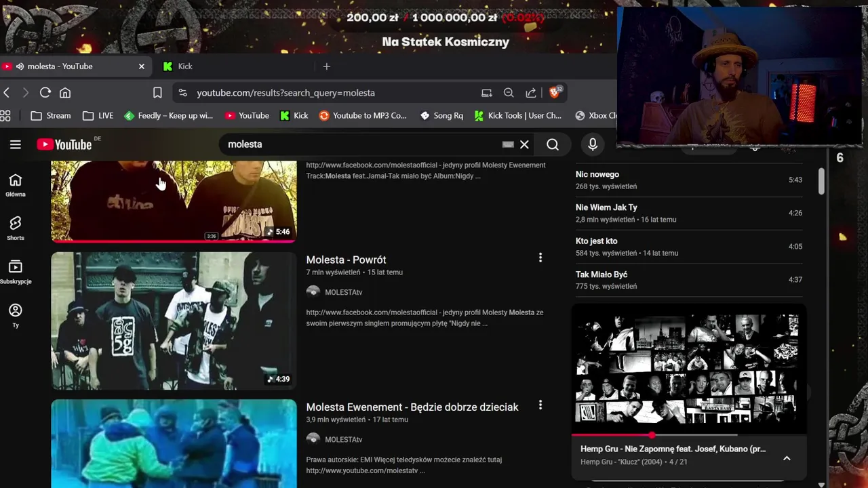
Task: Expand the Hemp Gru miniplayer playlist chevron
Action: point(787,458)
